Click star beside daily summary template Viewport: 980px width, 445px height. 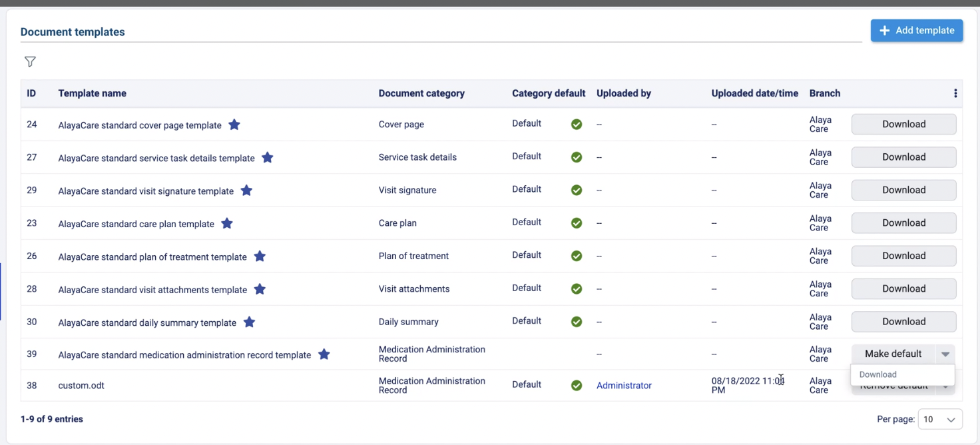[x=249, y=322]
